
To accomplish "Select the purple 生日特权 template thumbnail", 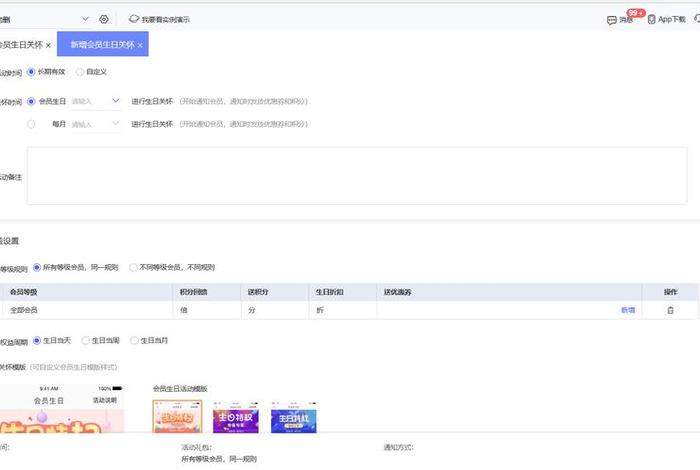I will (236, 417).
